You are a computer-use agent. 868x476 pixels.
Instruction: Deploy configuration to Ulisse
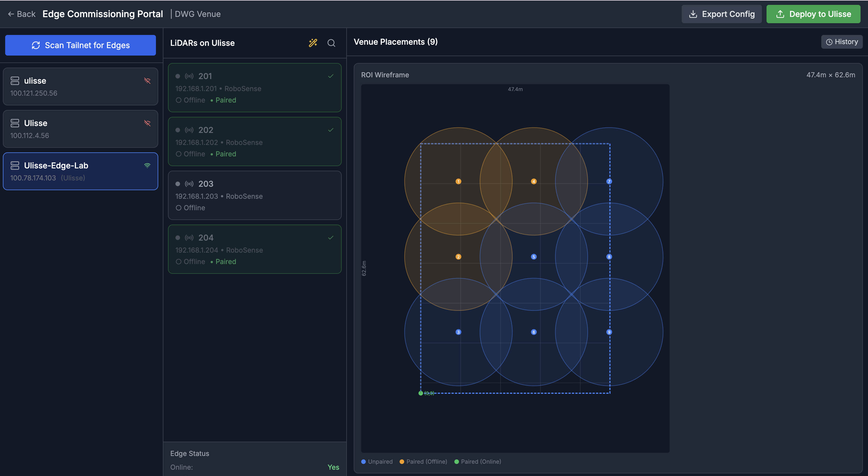(x=813, y=14)
